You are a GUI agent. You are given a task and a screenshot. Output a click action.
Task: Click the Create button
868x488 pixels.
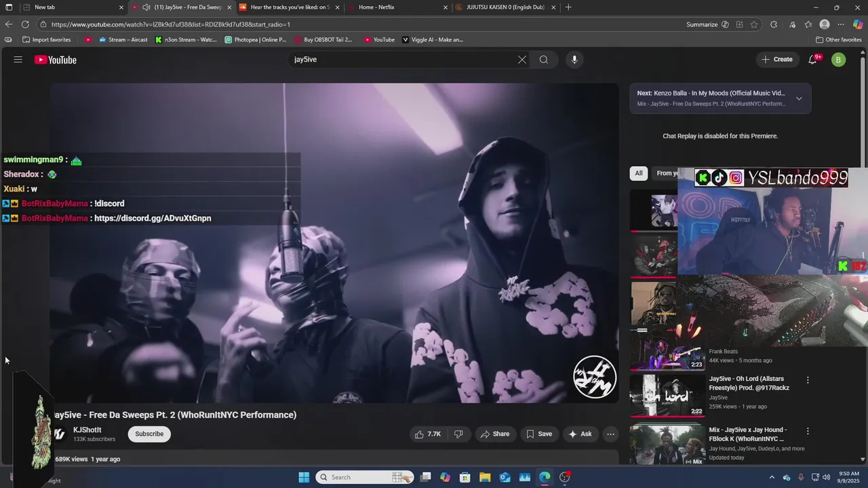point(777,60)
